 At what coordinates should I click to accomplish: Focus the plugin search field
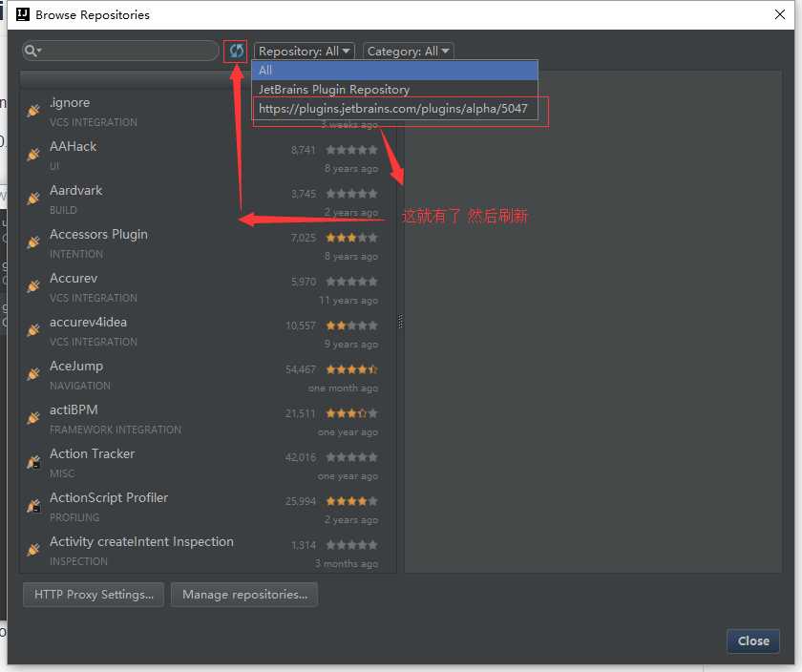[120, 51]
